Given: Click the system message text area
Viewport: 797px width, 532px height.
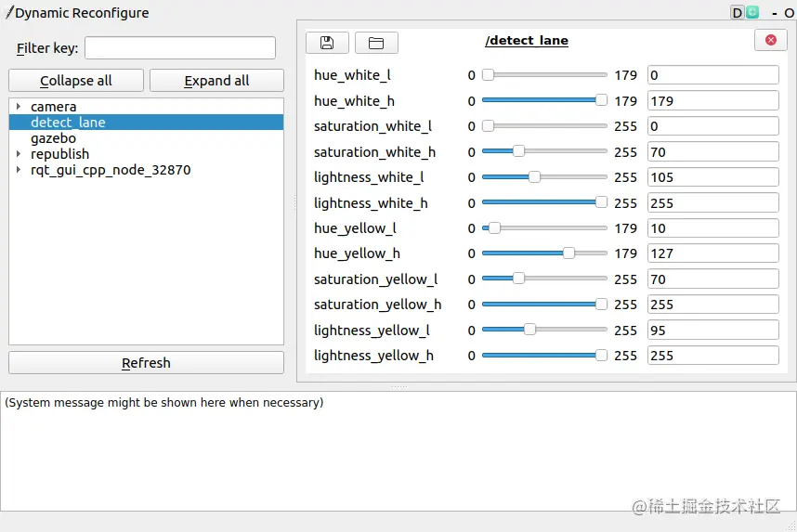Looking at the screenshot, I should tap(398, 451).
